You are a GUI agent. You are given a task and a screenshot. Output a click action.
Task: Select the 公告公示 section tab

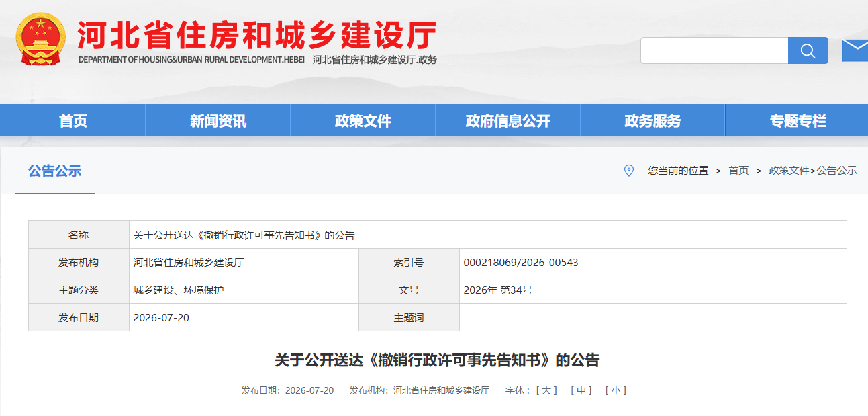pos(55,171)
